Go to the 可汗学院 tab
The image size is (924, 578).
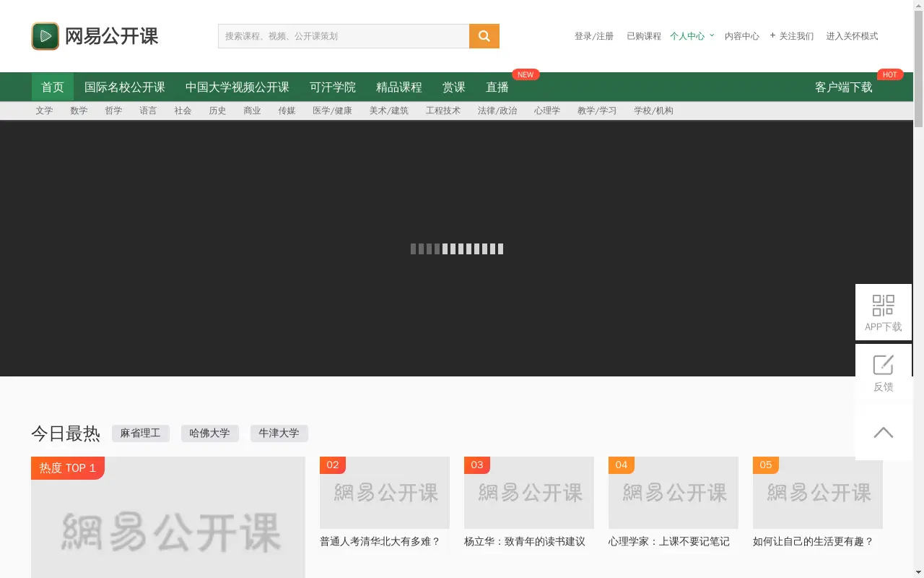tap(333, 87)
